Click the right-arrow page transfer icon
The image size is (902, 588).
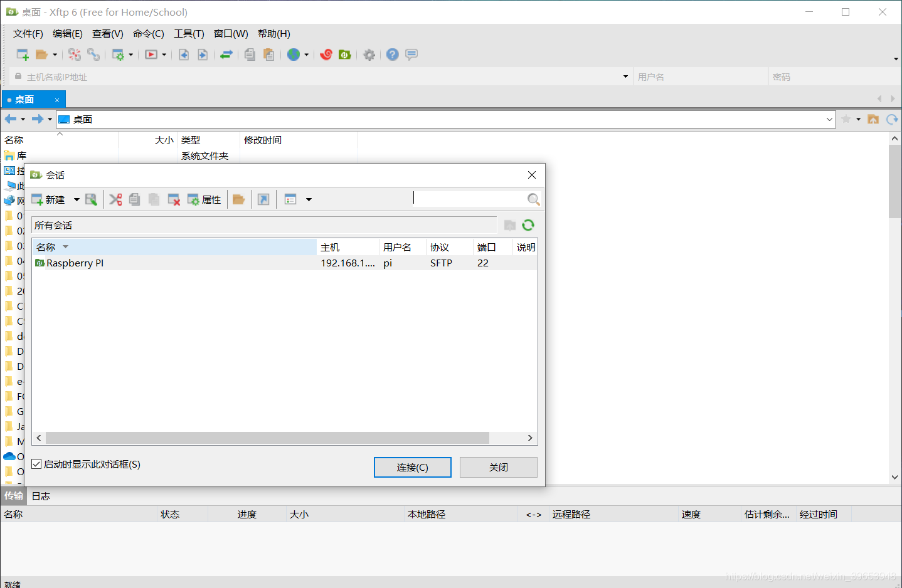point(203,55)
